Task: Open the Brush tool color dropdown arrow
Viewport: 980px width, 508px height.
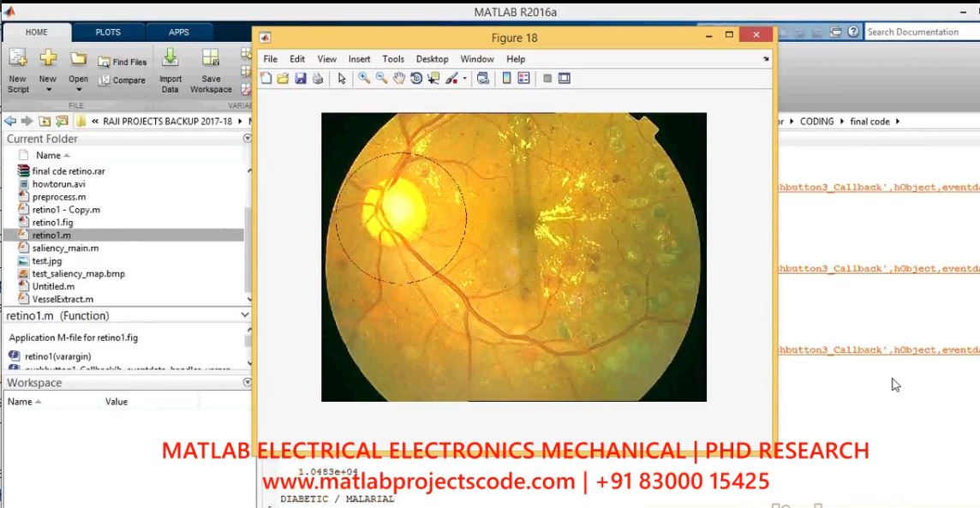Action: click(x=465, y=79)
